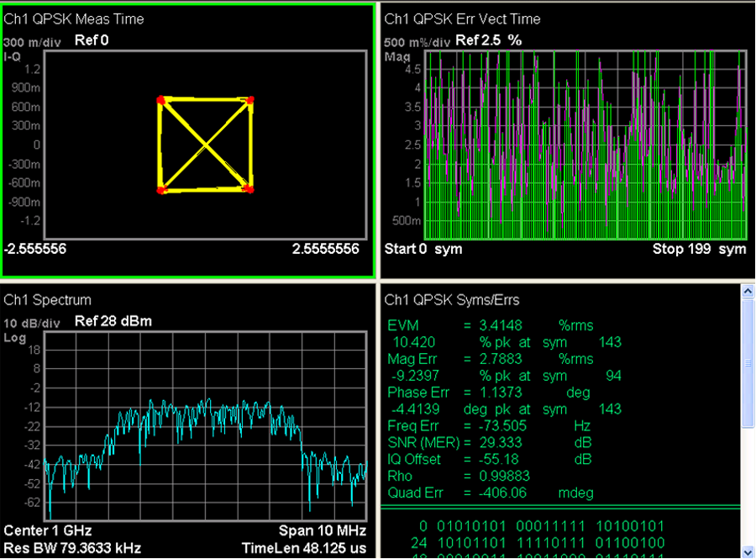756x559 pixels.
Task: Click the Mag Err peak value '-9.2397'
Action: 415,376
